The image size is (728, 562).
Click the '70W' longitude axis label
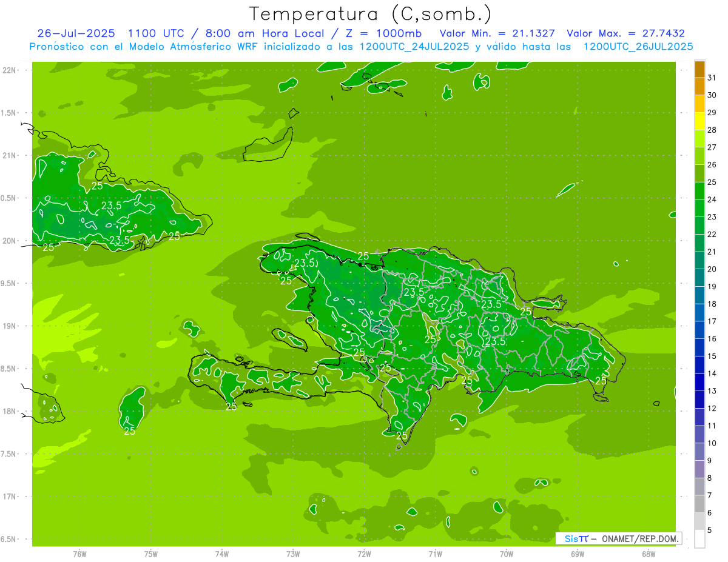click(507, 554)
